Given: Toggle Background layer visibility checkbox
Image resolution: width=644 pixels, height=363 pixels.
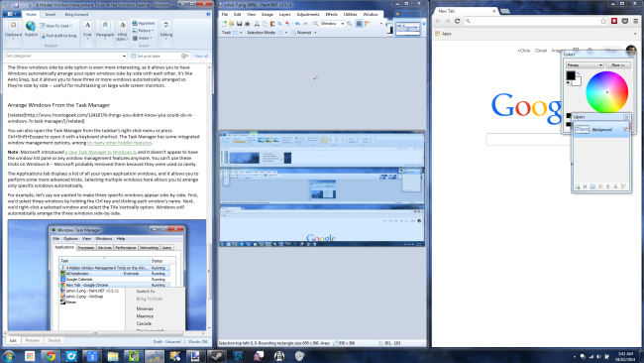Looking at the screenshot, I should (625, 130).
